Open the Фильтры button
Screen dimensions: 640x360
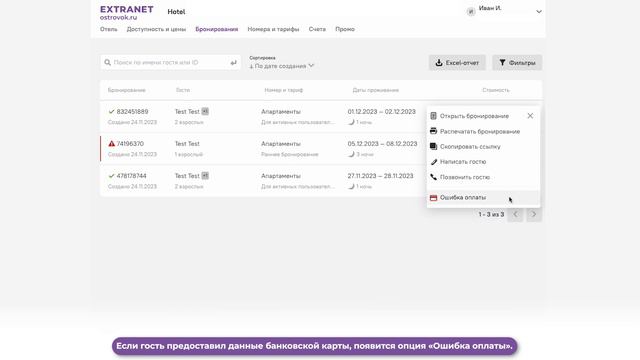point(517,62)
